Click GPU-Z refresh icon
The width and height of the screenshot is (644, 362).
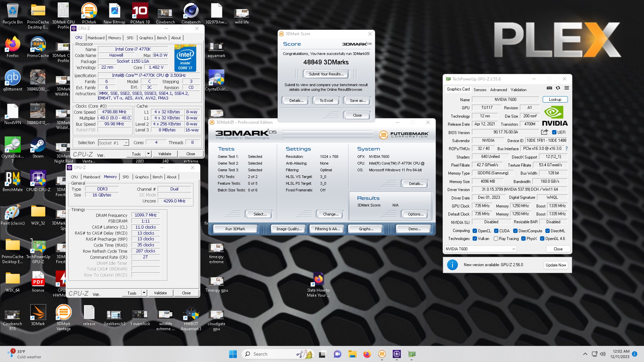558,88
